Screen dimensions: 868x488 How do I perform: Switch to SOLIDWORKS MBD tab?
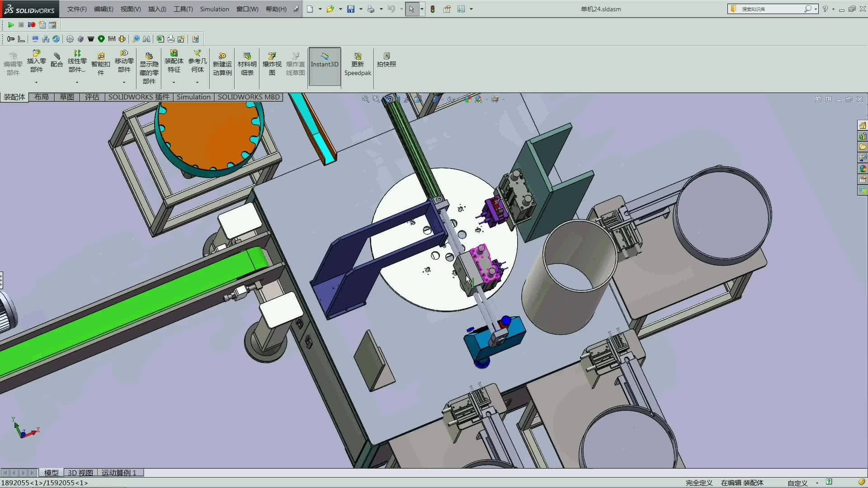click(x=249, y=97)
